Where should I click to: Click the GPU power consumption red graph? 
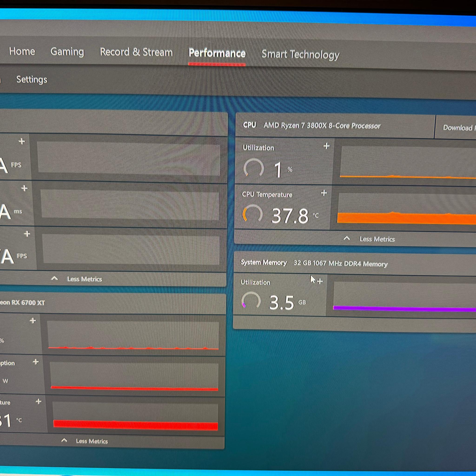click(134, 376)
